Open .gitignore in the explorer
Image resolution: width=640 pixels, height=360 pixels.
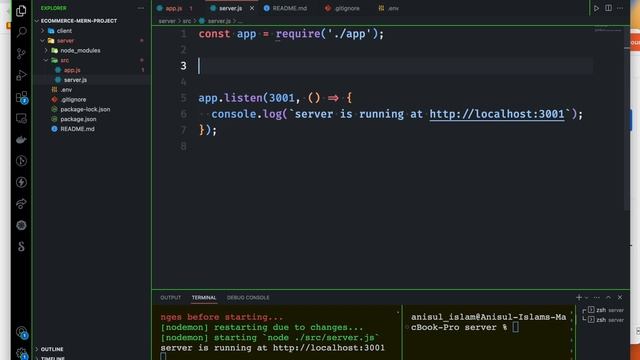[73, 99]
